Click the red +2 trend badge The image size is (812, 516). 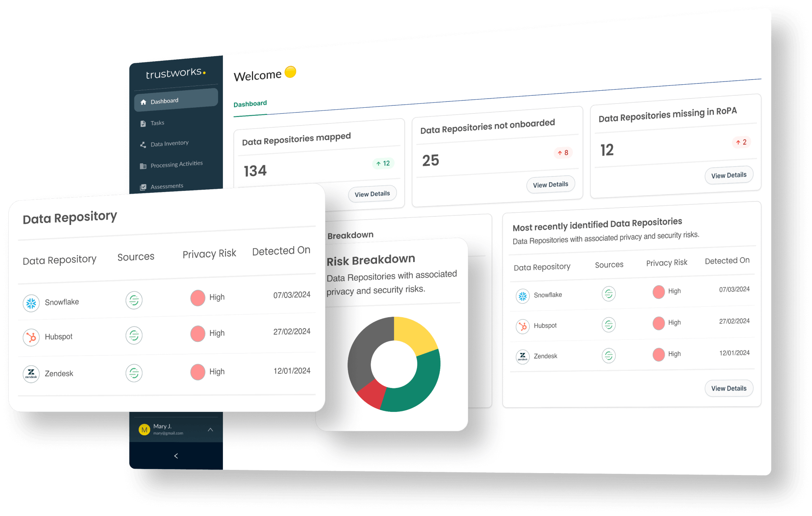tap(741, 142)
